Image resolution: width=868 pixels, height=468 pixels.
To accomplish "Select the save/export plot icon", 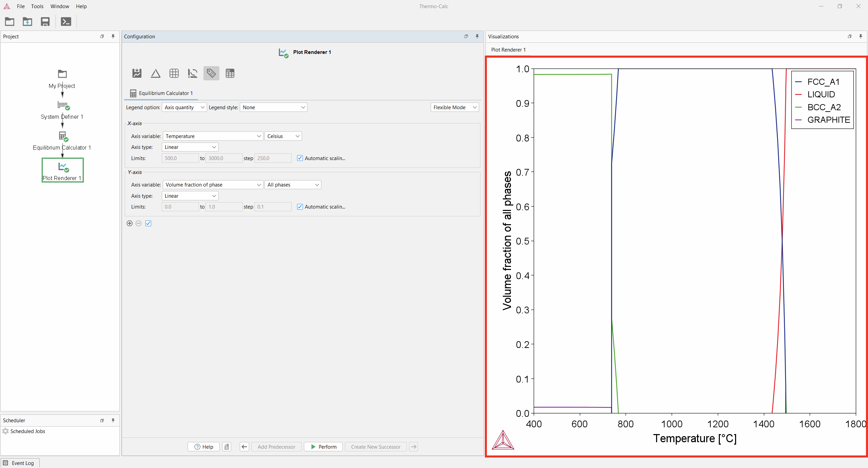I will coord(136,73).
